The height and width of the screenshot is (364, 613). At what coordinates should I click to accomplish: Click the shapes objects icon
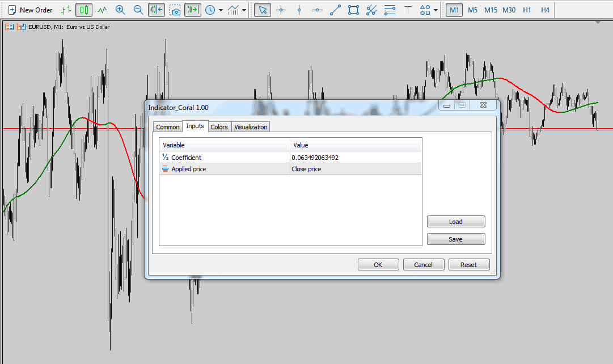(425, 10)
